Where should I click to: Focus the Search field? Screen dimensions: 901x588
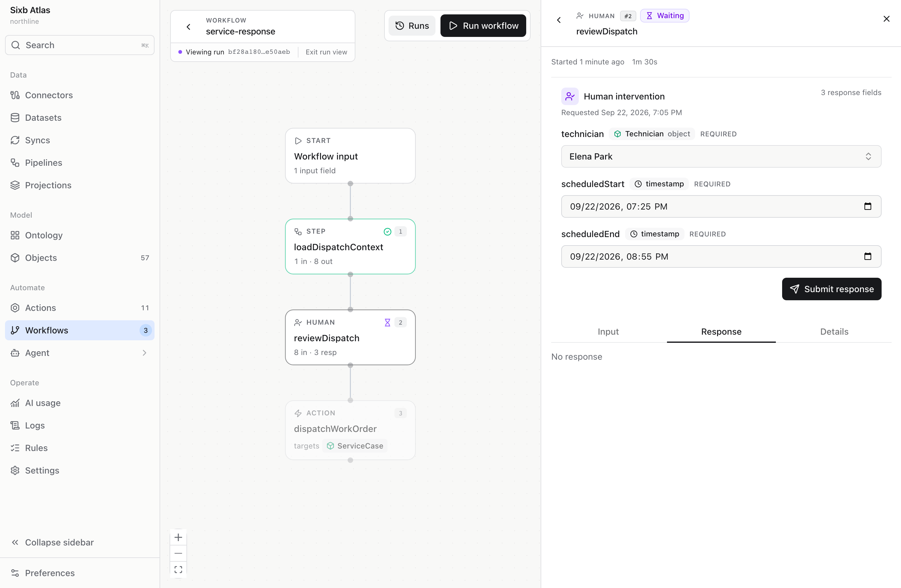[79, 45]
